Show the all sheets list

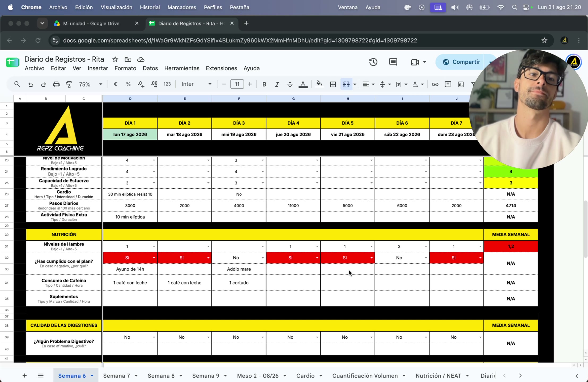tap(40, 375)
